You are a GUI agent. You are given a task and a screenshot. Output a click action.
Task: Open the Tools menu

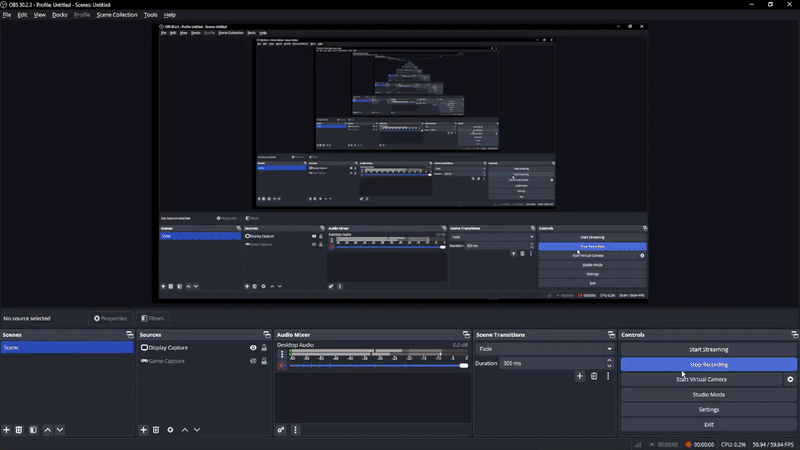pos(150,15)
